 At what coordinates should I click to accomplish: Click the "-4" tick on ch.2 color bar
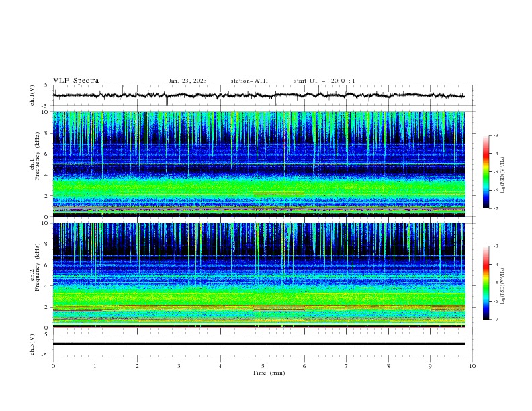point(495,265)
